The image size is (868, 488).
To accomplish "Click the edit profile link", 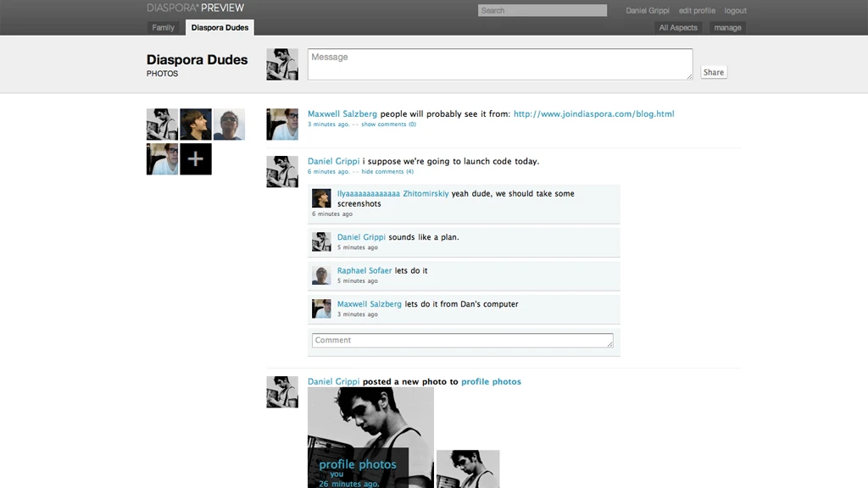I will pyautogui.click(x=697, y=10).
